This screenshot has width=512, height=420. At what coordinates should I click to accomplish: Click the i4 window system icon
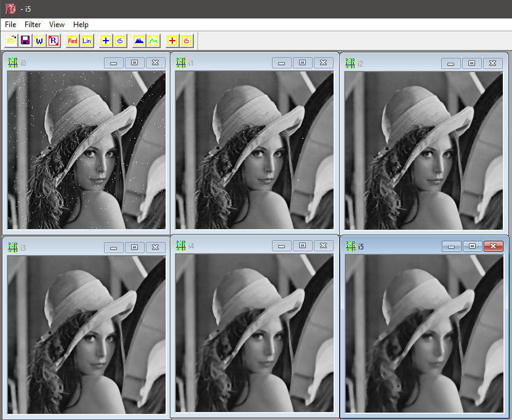click(181, 246)
